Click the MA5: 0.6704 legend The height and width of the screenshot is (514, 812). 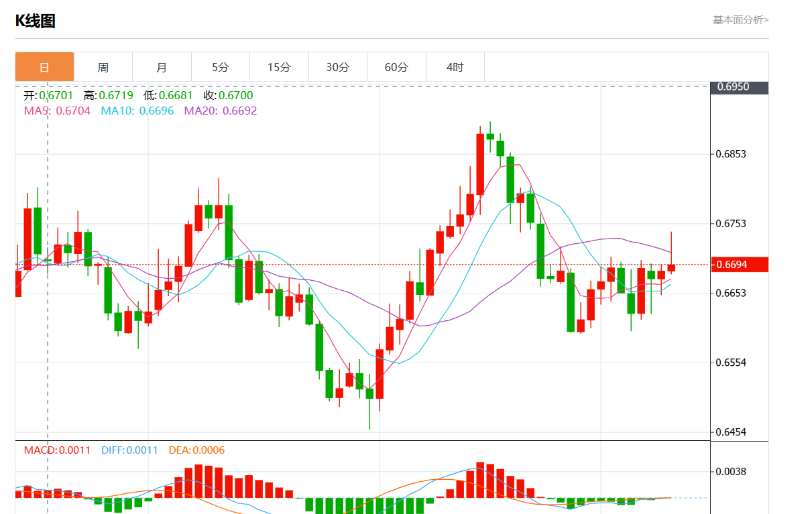pyautogui.click(x=57, y=111)
